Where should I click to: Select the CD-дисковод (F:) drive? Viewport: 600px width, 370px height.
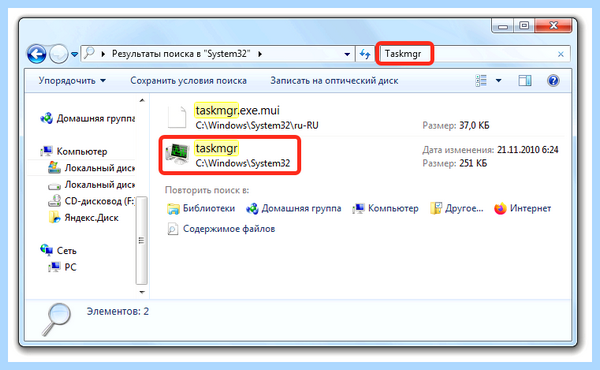(x=91, y=201)
